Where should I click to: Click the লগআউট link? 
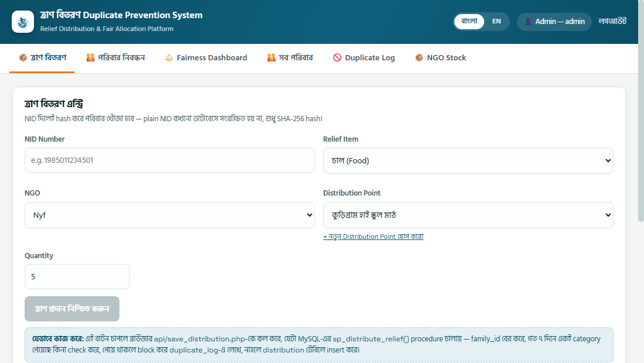click(x=612, y=21)
